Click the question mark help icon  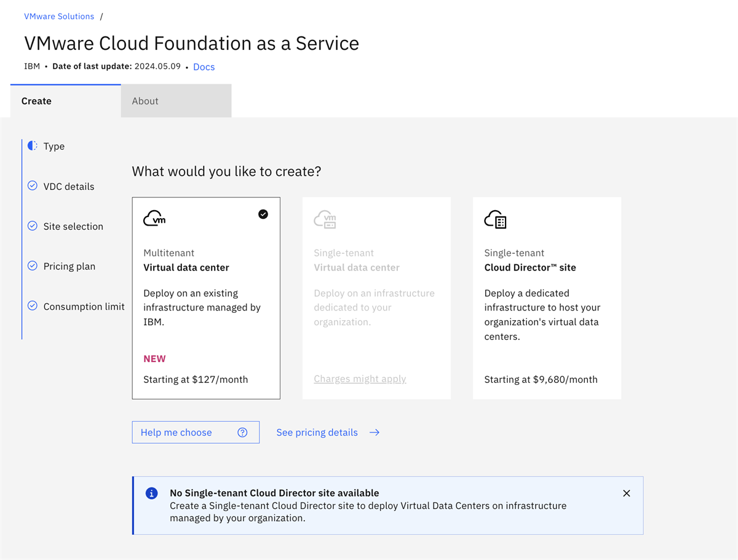tap(242, 432)
